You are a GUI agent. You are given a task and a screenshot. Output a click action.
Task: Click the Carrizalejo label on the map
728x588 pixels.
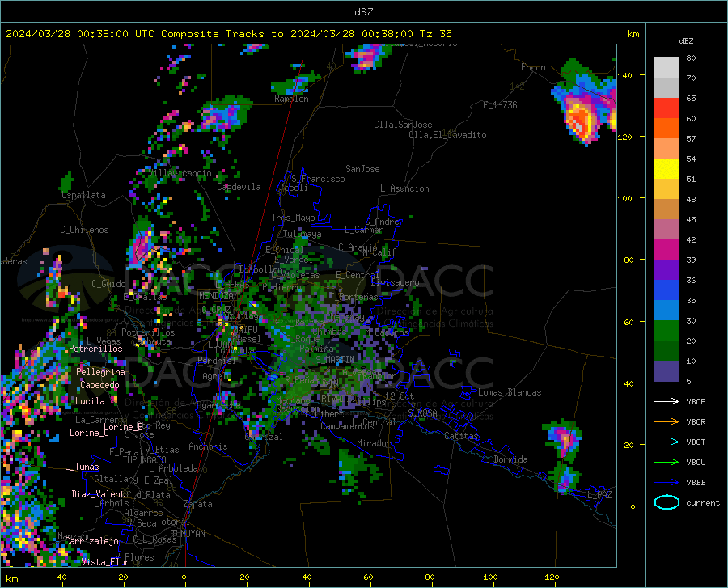tap(91, 541)
